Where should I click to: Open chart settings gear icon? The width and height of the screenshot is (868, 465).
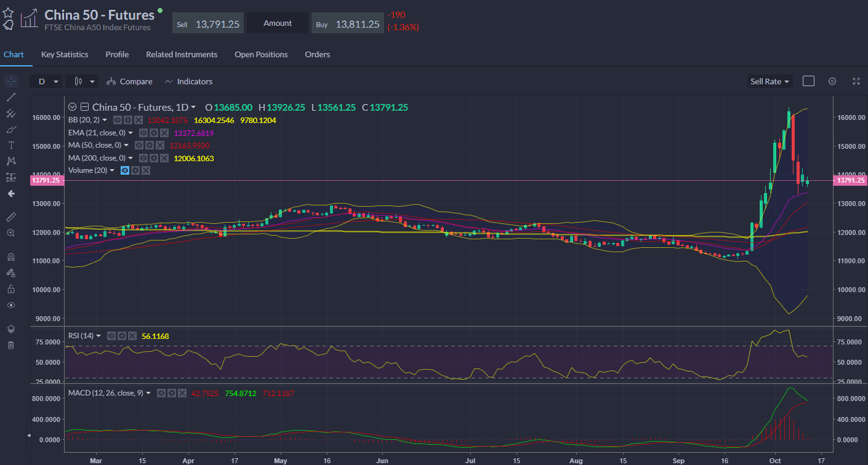click(832, 81)
